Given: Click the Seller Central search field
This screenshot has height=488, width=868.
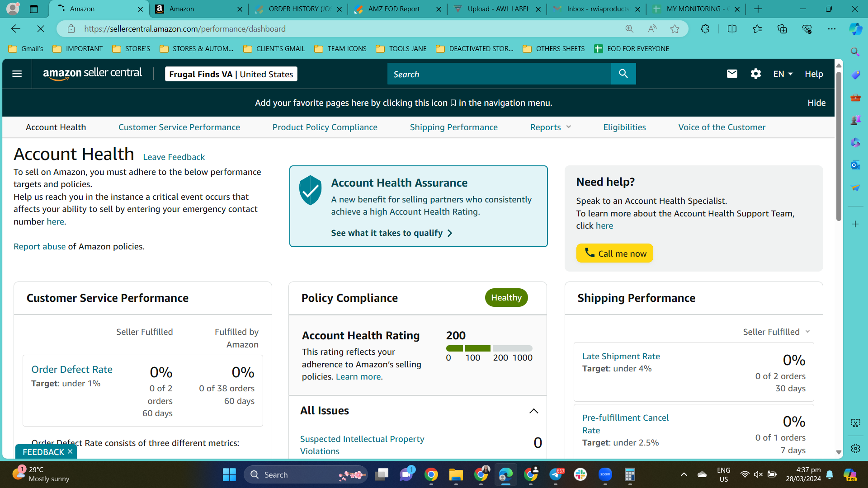Looking at the screenshot, I should pyautogui.click(x=499, y=74).
